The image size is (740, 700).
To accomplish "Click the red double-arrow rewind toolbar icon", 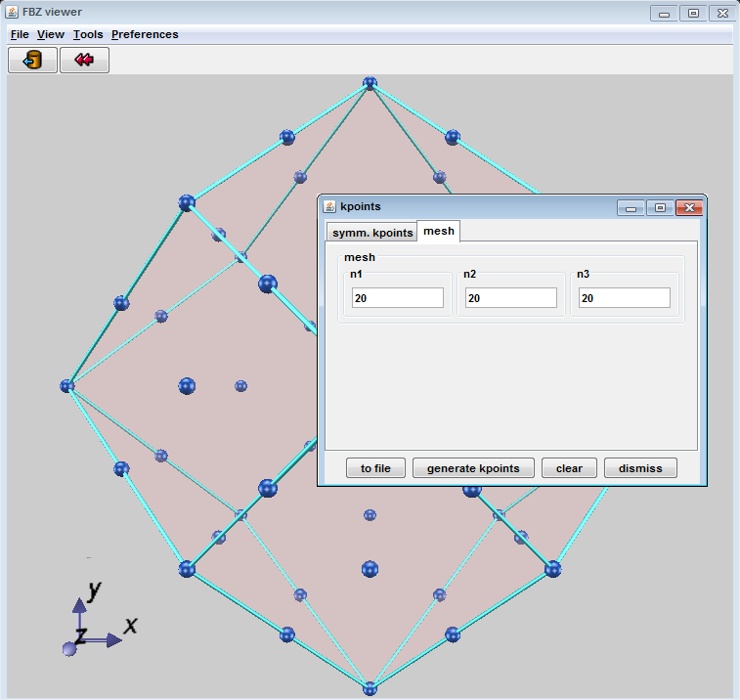I will [84, 61].
